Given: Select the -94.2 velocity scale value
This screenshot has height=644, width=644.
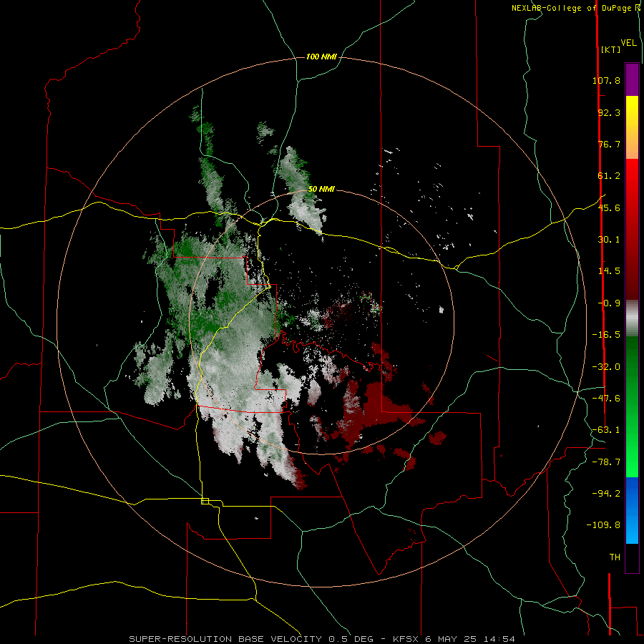Looking at the screenshot, I should [606, 493].
